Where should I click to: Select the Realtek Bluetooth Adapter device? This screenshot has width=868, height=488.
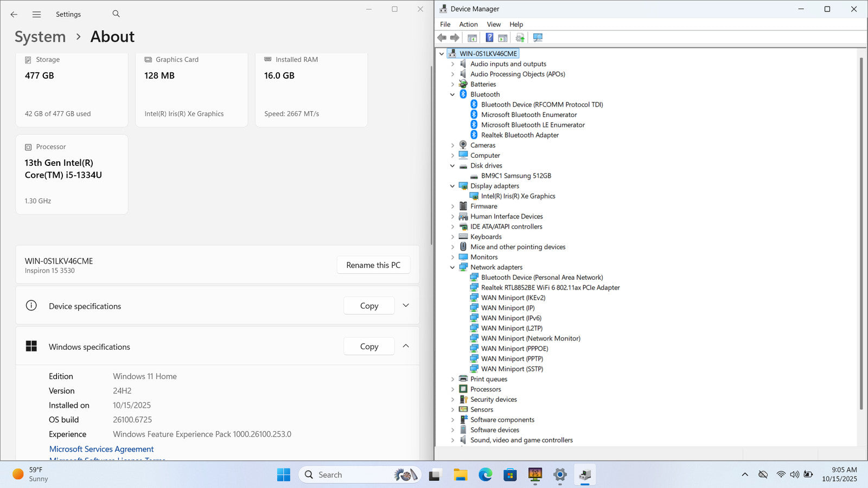tap(519, 135)
